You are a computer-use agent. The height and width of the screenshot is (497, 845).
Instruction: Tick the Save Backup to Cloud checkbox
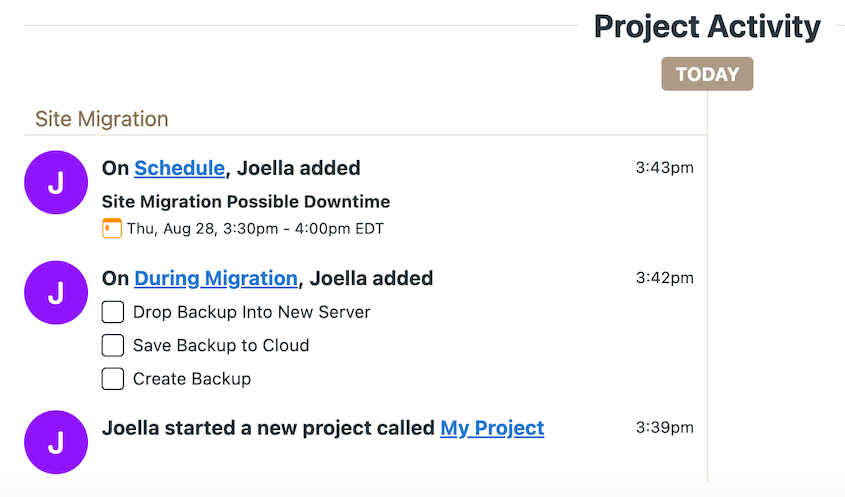(x=113, y=346)
